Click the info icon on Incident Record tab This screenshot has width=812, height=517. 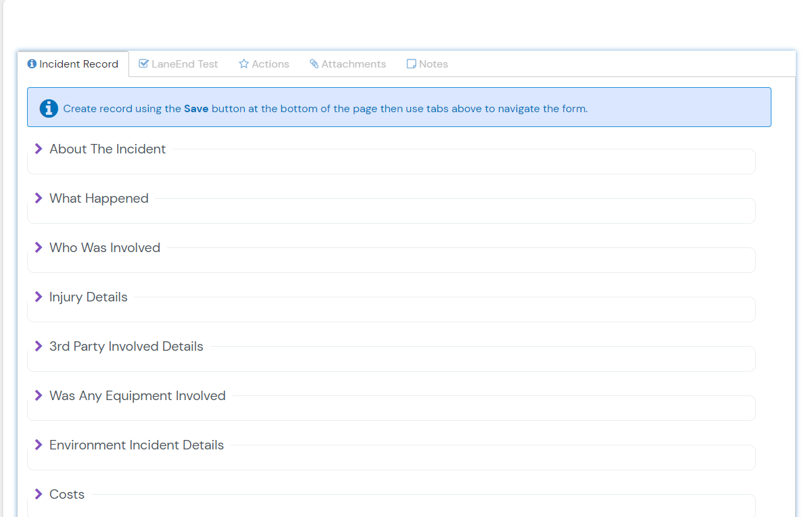(32, 64)
